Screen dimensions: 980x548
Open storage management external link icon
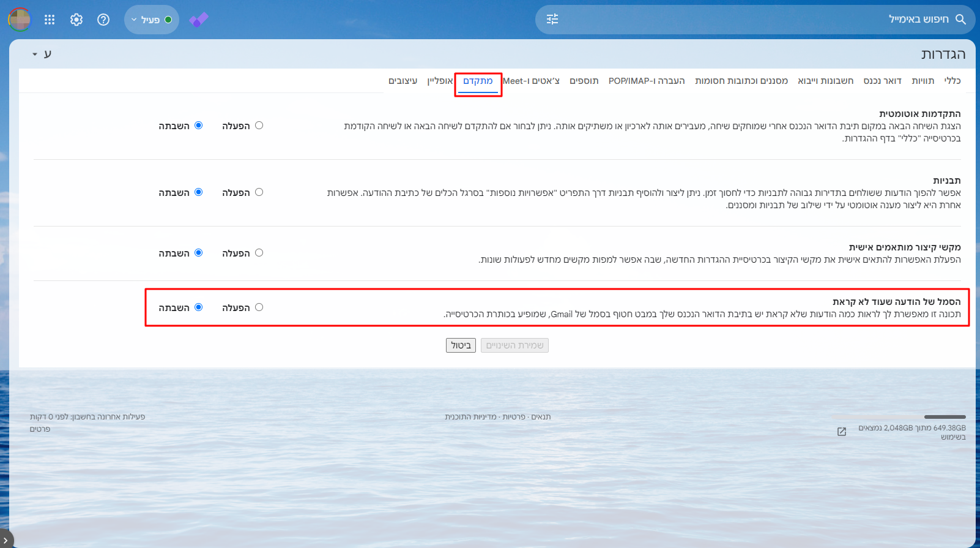coord(842,432)
